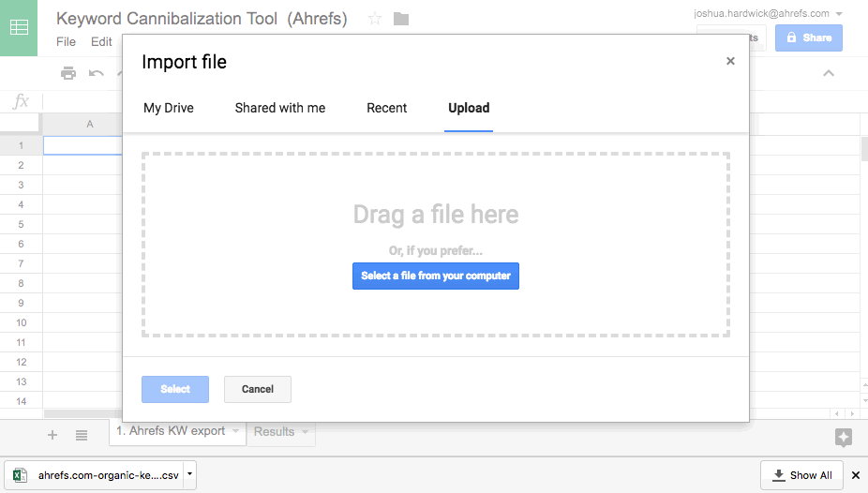The height and width of the screenshot is (493, 868).
Task: Switch to the My Drive tab
Action: pos(169,108)
